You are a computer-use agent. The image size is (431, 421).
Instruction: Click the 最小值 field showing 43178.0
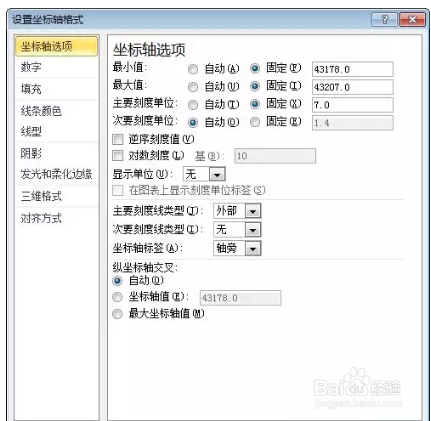point(353,69)
